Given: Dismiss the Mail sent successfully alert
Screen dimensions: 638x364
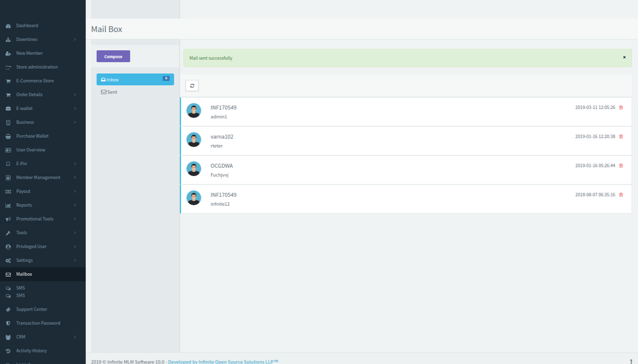Looking at the screenshot, I should click(x=624, y=57).
